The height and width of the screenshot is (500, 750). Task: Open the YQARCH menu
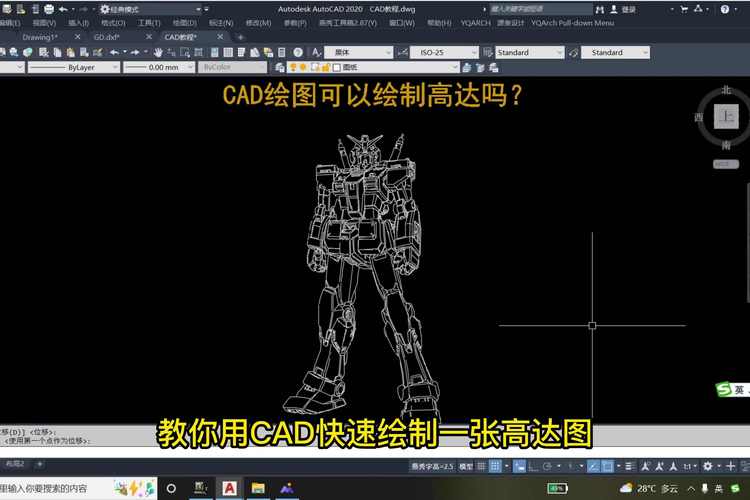[475, 22]
